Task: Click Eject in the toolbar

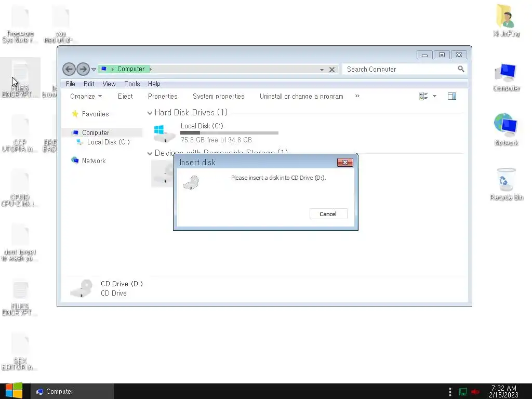Action: pyautogui.click(x=125, y=96)
